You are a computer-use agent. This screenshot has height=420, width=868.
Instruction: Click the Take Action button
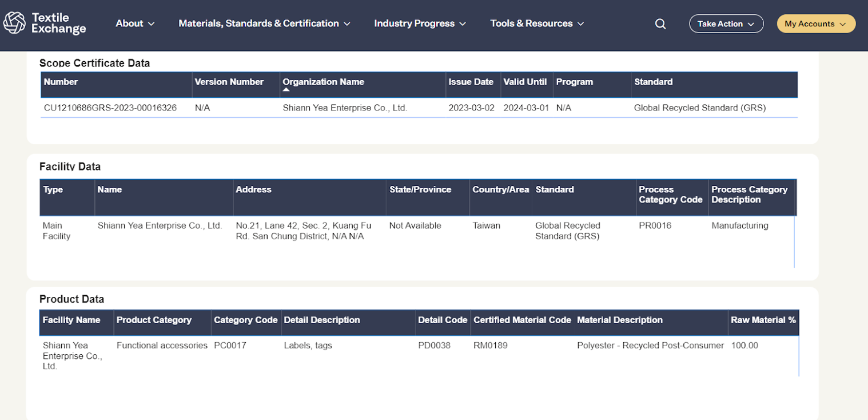726,24
